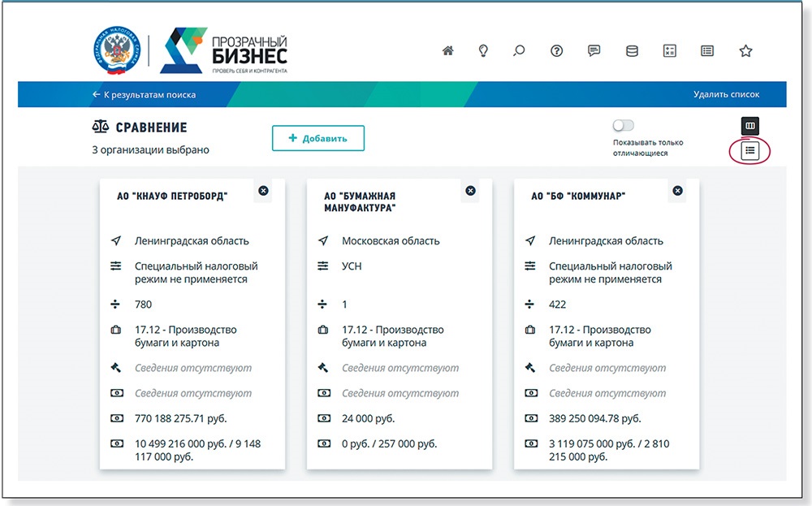The width and height of the screenshot is (812, 506).
Task: Click the star favorites icon
Action: pos(745,50)
